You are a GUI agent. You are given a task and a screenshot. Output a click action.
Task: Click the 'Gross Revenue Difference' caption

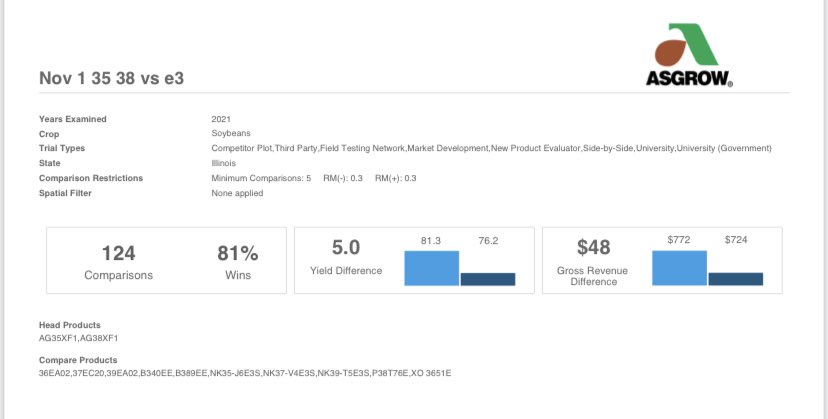[592, 276]
